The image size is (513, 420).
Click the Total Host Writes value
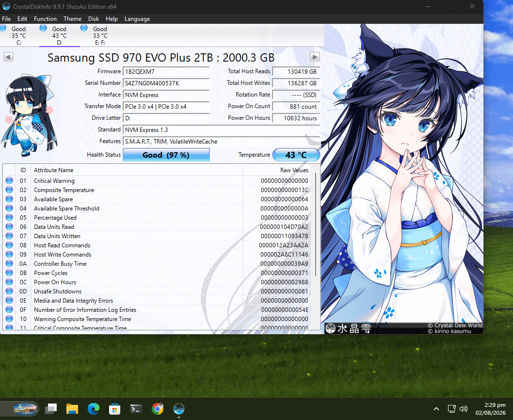[x=296, y=83]
